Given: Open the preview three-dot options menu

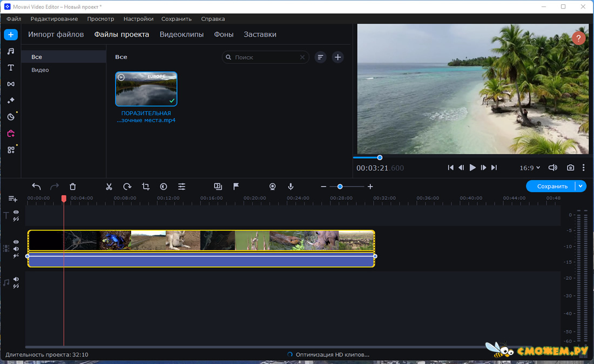Looking at the screenshot, I should tap(583, 167).
